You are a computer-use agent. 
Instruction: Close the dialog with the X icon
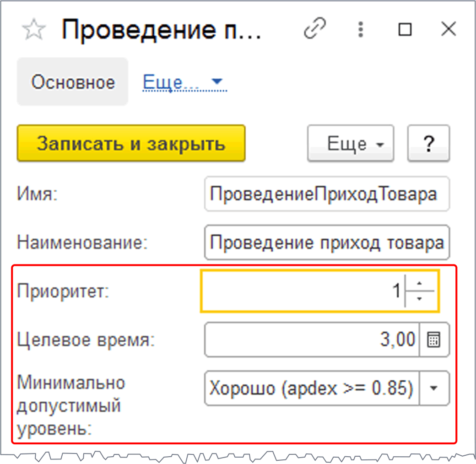coord(448,30)
